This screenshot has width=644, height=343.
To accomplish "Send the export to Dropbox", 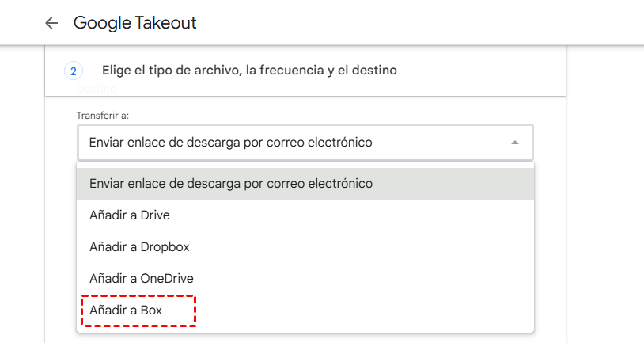I will coord(139,246).
